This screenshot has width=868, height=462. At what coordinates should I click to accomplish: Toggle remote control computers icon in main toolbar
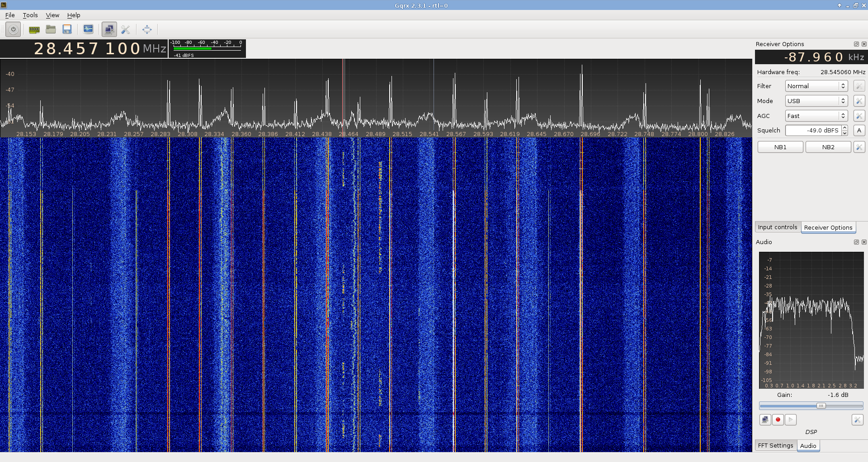tap(109, 29)
